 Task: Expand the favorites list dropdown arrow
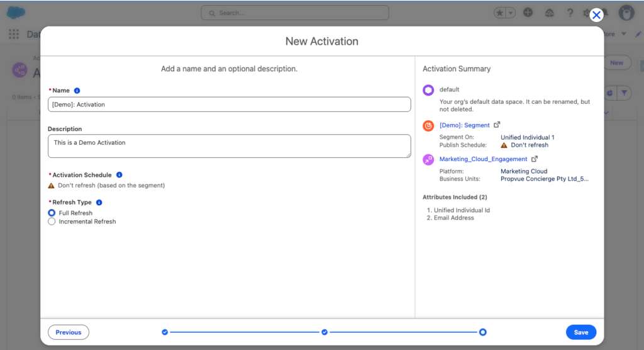tap(511, 13)
